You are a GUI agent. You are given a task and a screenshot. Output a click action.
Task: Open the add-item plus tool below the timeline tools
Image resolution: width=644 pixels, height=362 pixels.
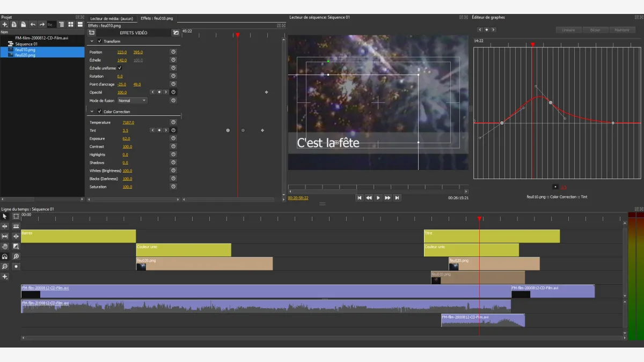[5, 277]
